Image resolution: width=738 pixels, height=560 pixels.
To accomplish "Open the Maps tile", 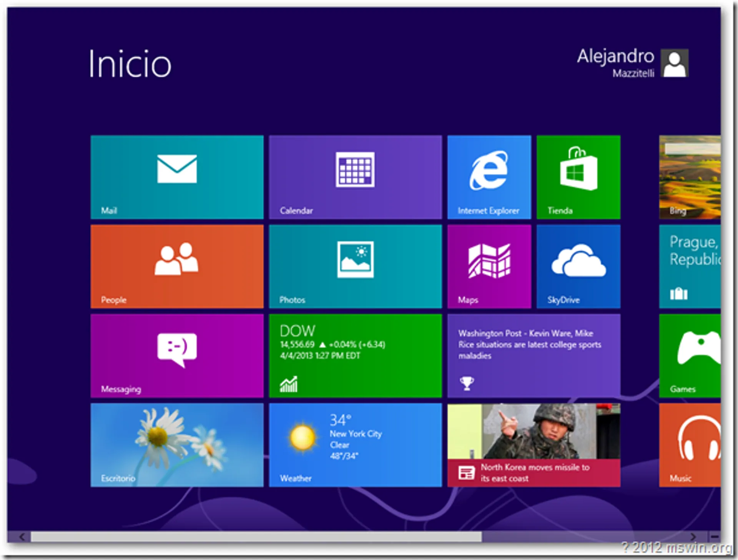I will tap(489, 266).
